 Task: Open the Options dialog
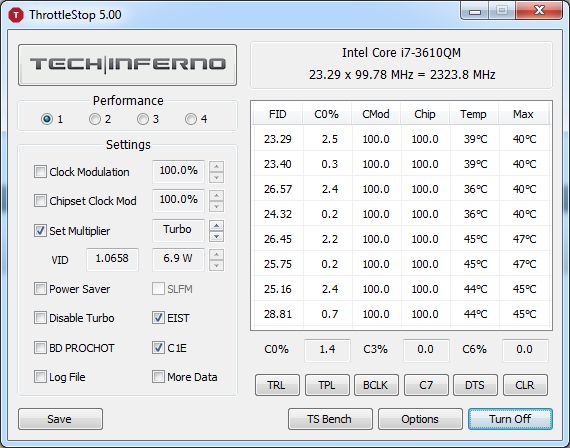[x=420, y=419]
